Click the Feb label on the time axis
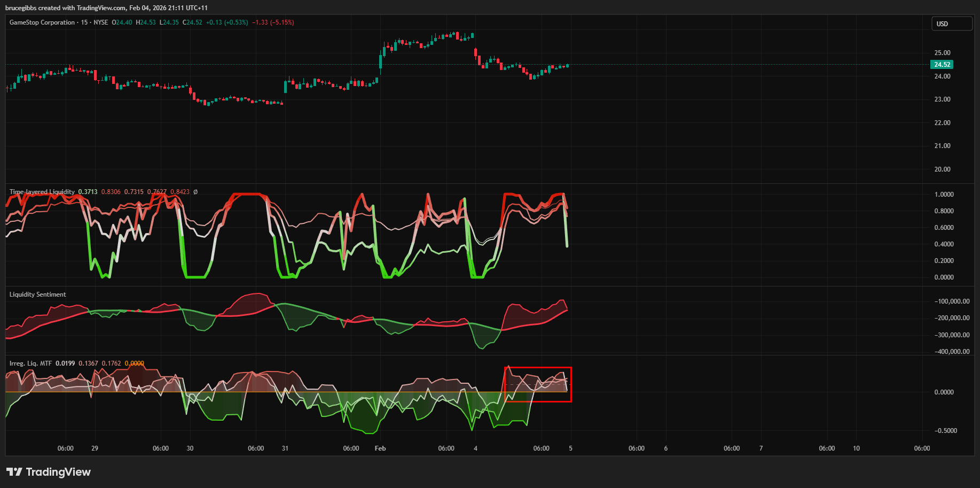Screen dimensions: 980x488 [380, 448]
